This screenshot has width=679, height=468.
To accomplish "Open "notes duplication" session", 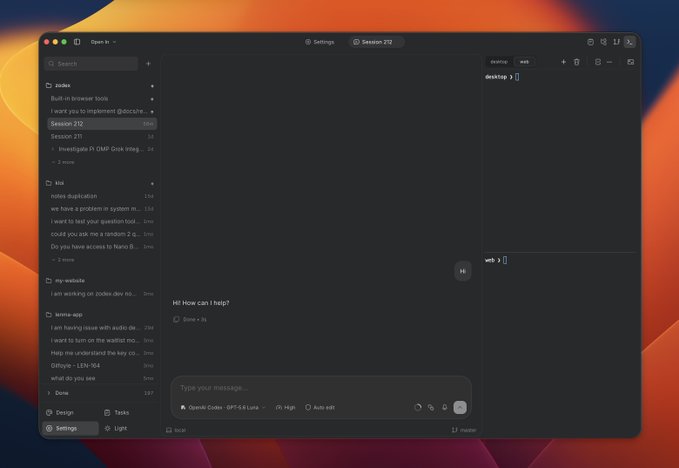I will pyautogui.click(x=102, y=196).
